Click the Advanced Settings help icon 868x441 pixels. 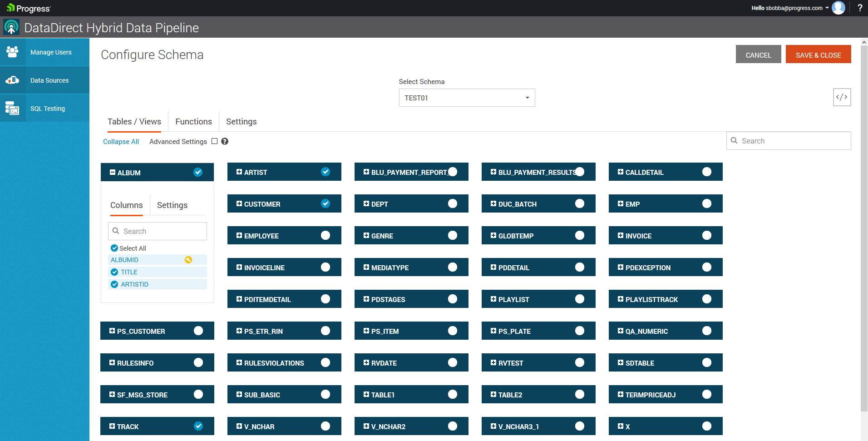(225, 141)
